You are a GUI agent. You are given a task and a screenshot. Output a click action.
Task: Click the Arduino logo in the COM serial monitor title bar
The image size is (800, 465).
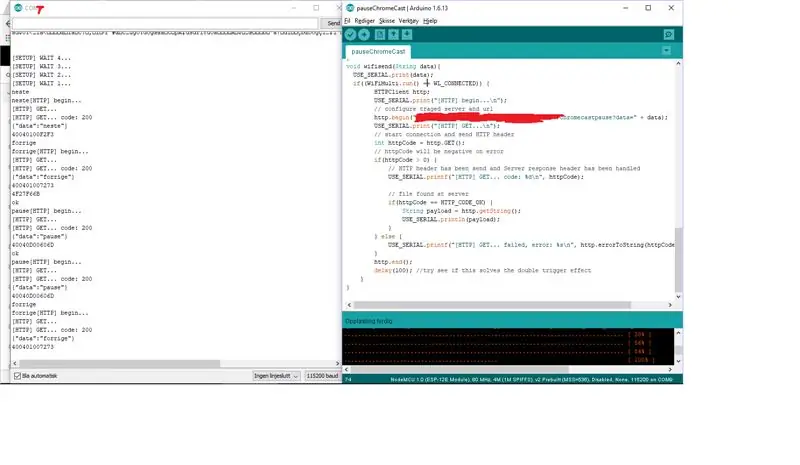[x=18, y=8]
